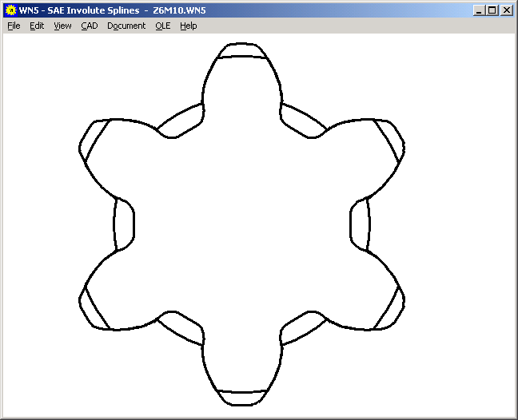Image resolution: width=518 pixels, height=420 pixels.
Task: Open the Document menu
Action: 126,26
